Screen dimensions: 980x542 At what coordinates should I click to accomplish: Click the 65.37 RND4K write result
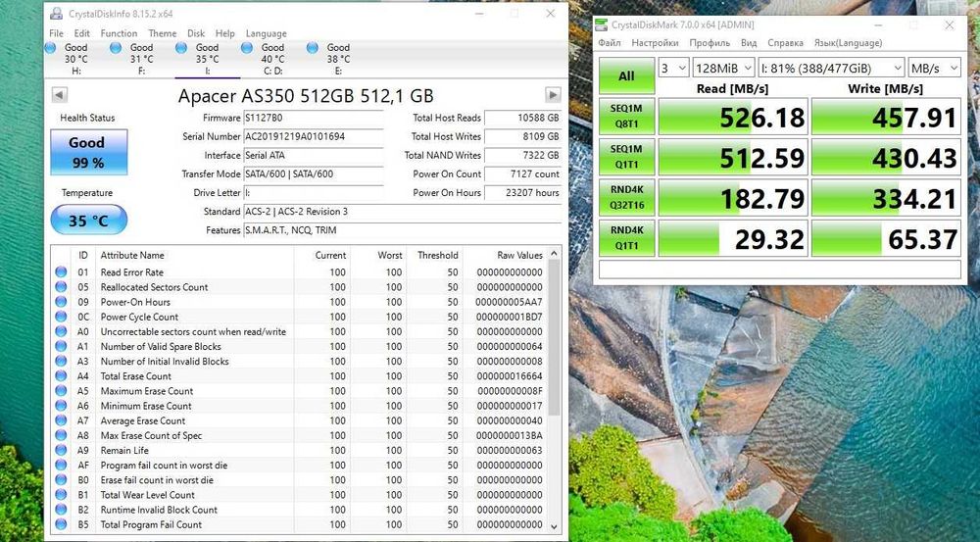coord(886,238)
